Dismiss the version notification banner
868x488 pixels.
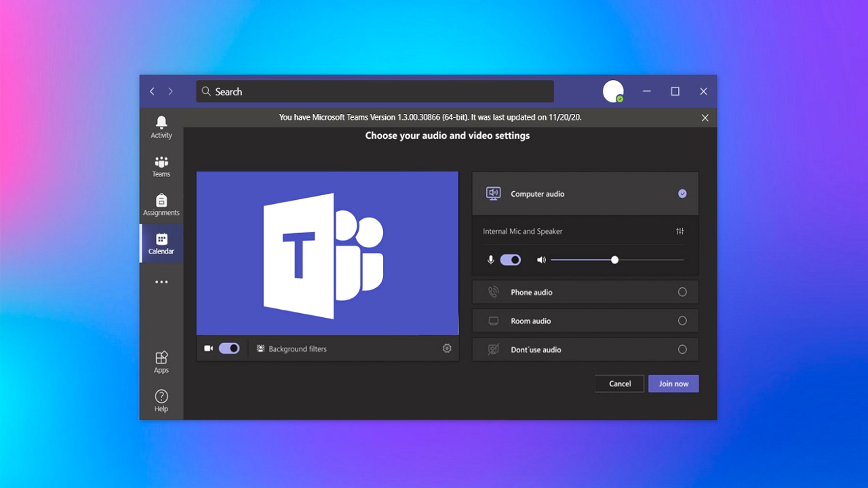coord(705,118)
